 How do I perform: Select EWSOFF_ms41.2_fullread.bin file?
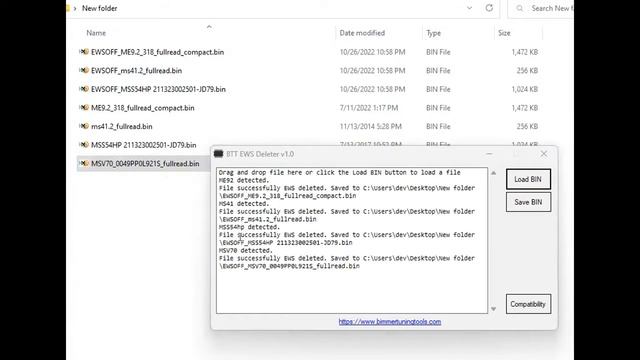pyautogui.click(x=136, y=71)
